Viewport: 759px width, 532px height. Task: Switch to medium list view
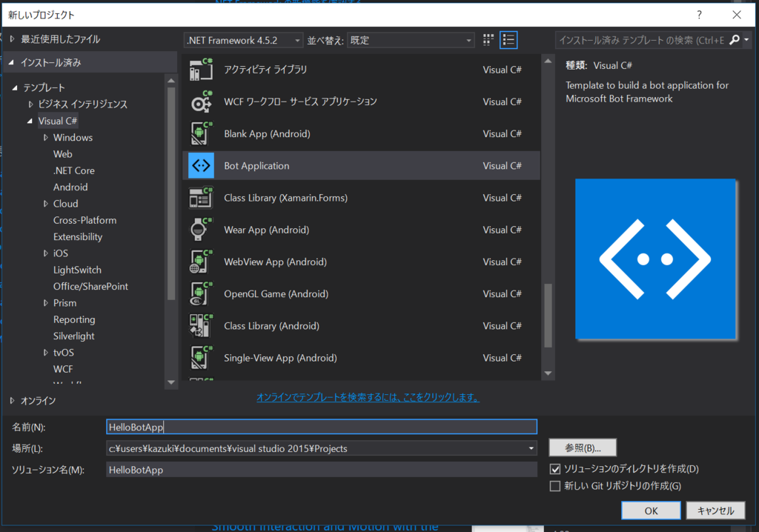pos(508,40)
